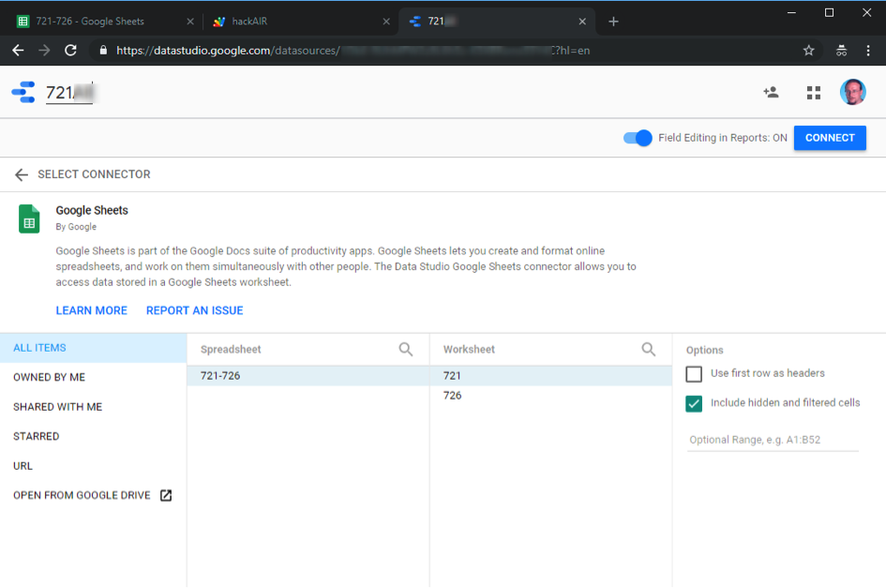The width and height of the screenshot is (886, 588).
Task: Open the REPORT AN ISSUE link
Action: (x=194, y=310)
